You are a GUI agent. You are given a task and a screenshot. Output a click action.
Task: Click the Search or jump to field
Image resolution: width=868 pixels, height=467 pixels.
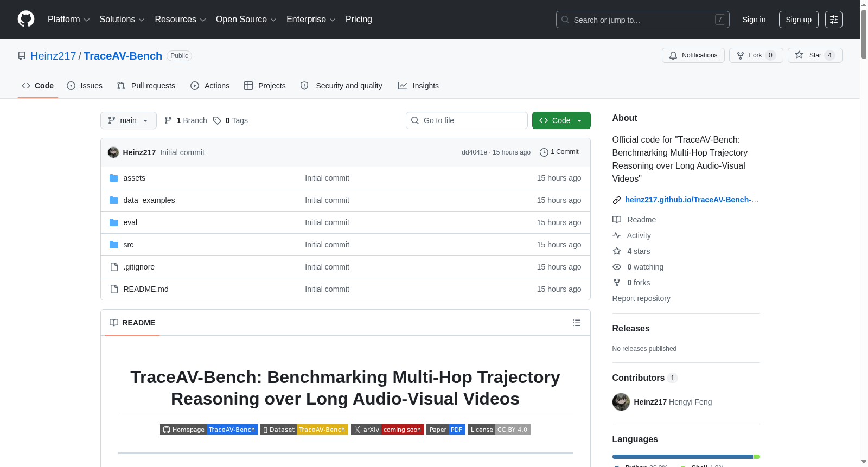[643, 20]
